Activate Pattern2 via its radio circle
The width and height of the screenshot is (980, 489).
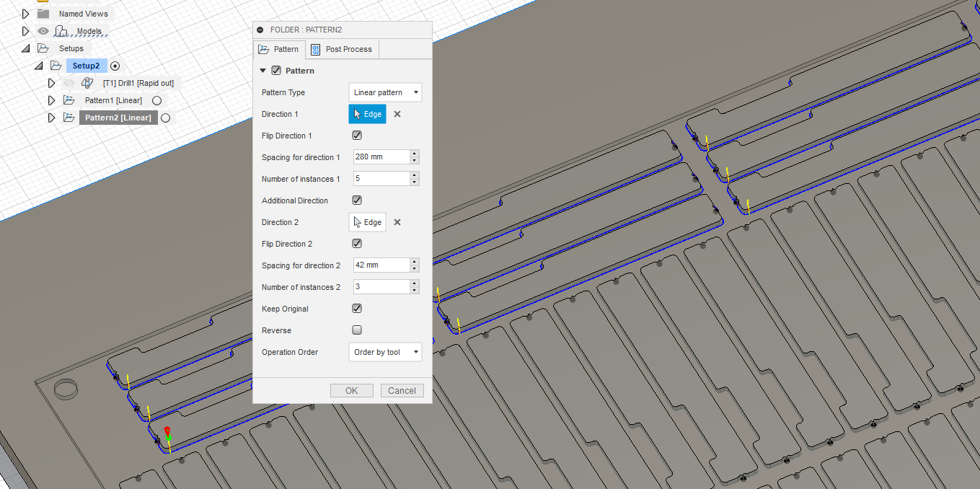pyautogui.click(x=165, y=118)
